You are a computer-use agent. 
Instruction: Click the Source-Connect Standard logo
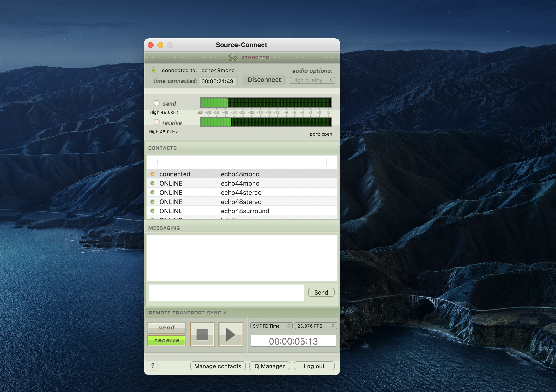(248, 57)
